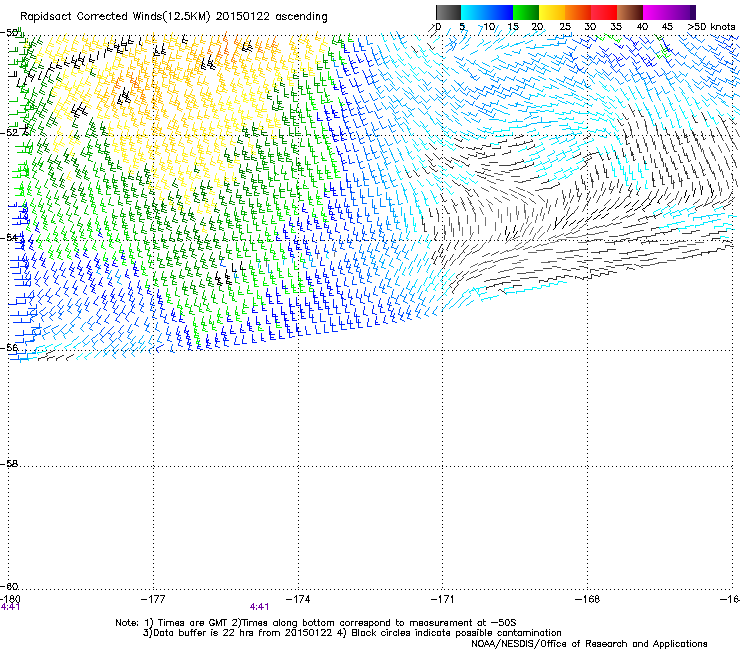Click the legend label '40'
Viewport: 740px width, 650px height.
642,26
